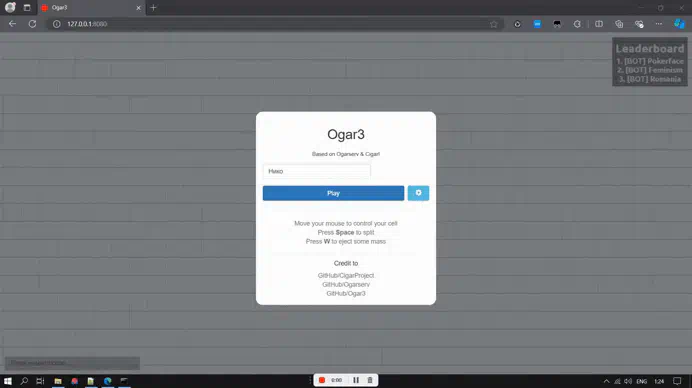Expand the system tray hidden icons chevron
The image size is (692, 388).
606,381
